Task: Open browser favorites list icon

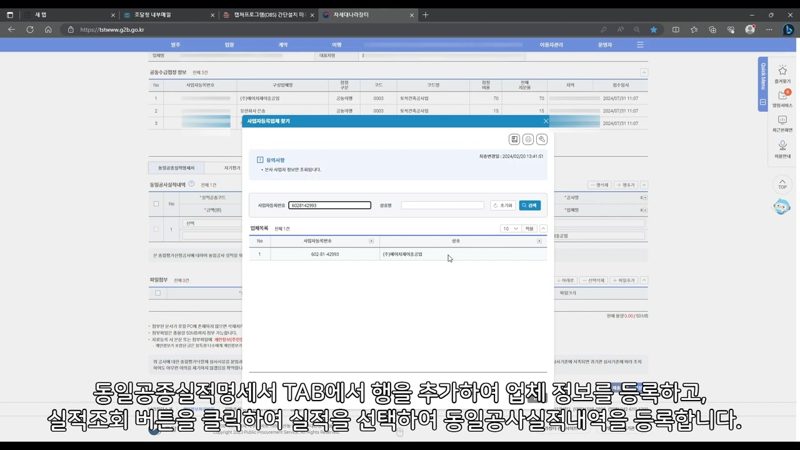Action: click(x=694, y=30)
